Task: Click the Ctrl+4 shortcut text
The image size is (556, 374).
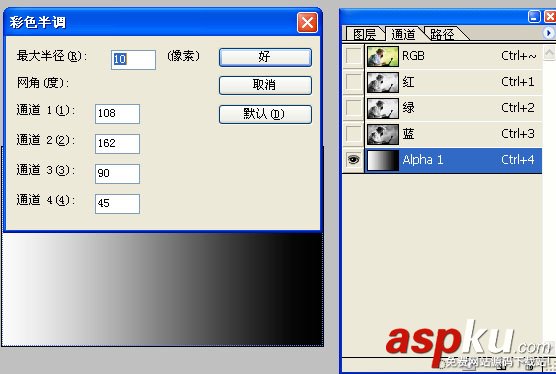Action: (518, 160)
